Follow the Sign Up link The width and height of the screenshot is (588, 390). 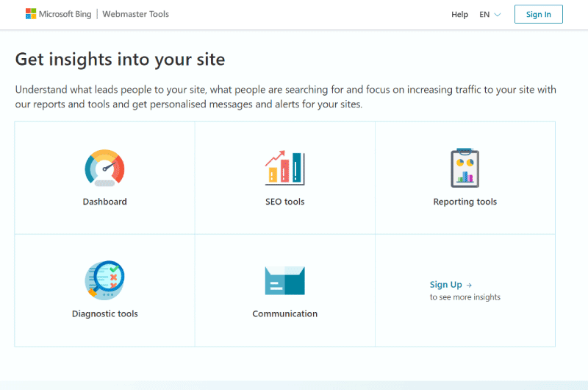[x=446, y=285]
